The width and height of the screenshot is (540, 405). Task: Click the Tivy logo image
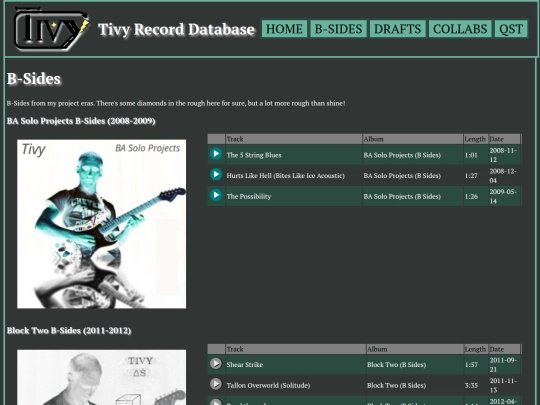click(x=51, y=29)
